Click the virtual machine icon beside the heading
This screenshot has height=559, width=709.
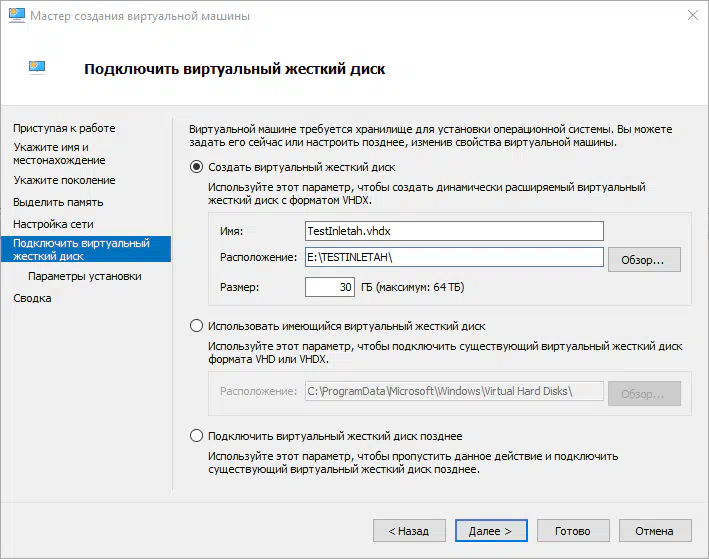click(x=37, y=67)
